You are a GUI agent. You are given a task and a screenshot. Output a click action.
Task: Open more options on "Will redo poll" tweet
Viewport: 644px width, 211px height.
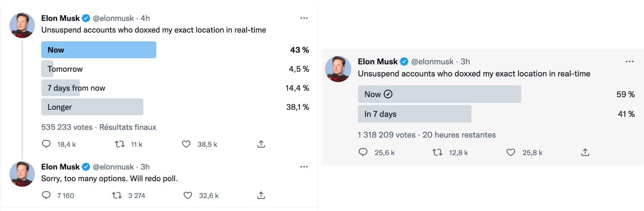tap(304, 167)
